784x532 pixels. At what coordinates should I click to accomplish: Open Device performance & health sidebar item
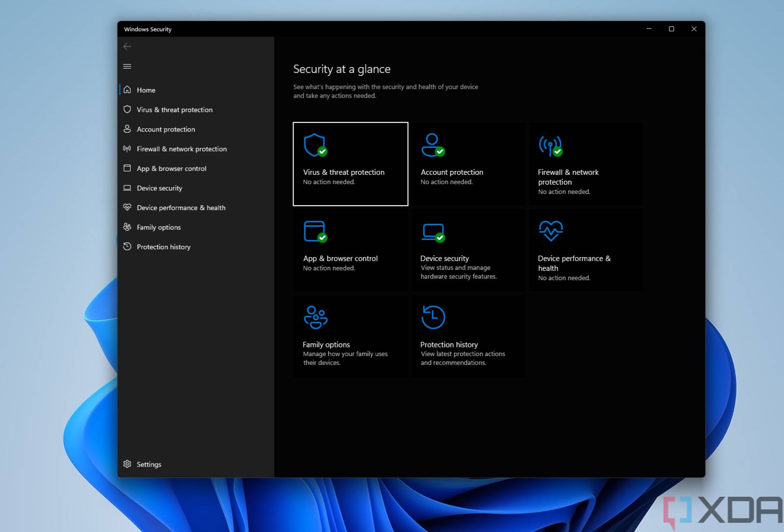click(x=181, y=208)
